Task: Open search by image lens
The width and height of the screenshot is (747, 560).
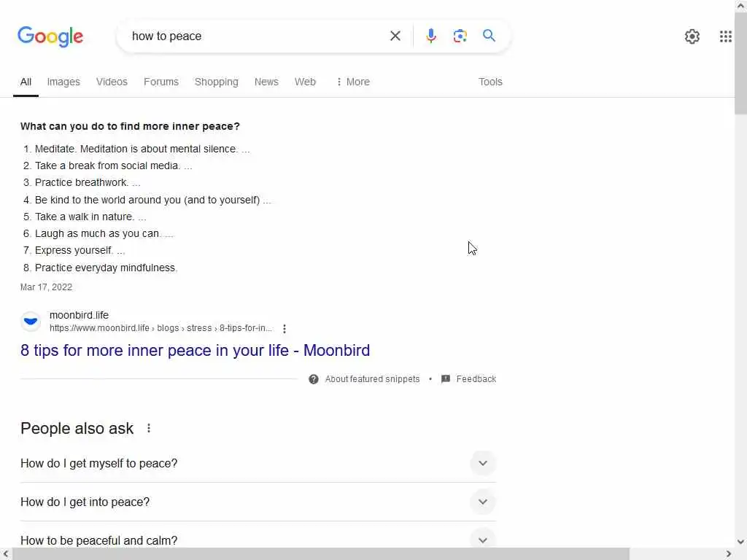Action: pos(460,36)
